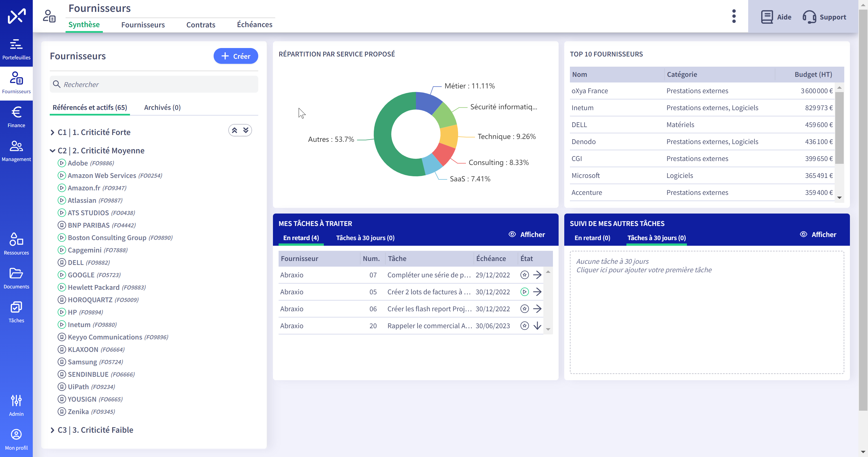Select Microsoft row in Top 10

[702, 175]
